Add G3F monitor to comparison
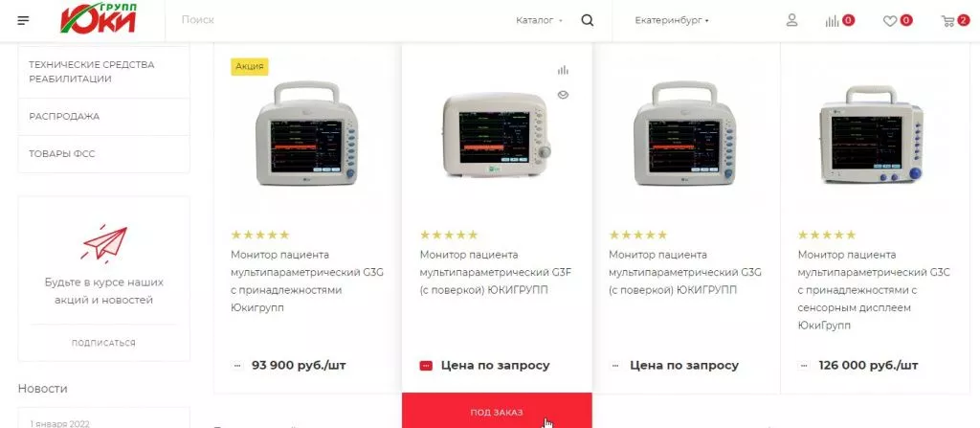The image size is (980, 428). point(563,70)
